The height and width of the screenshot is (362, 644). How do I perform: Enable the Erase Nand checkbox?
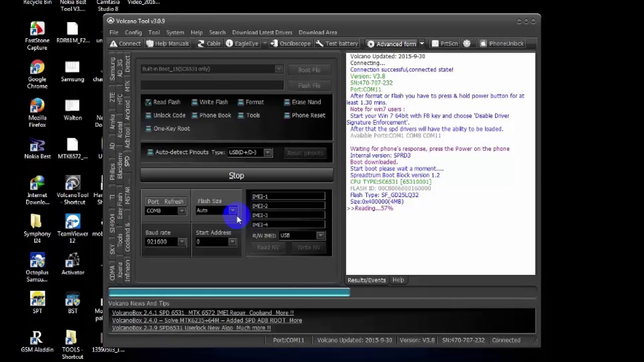click(x=287, y=102)
